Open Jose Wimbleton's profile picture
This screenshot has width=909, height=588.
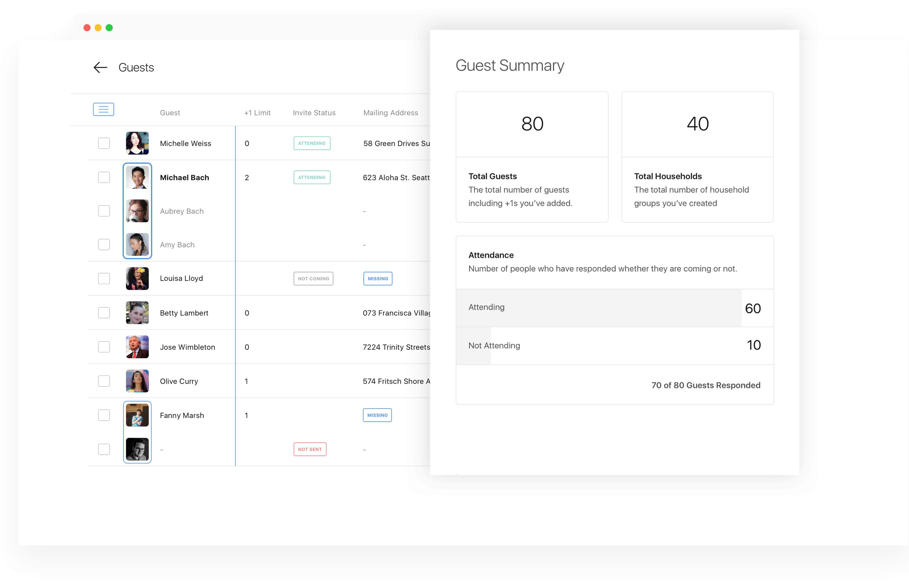pyautogui.click(x=138, y=347)
